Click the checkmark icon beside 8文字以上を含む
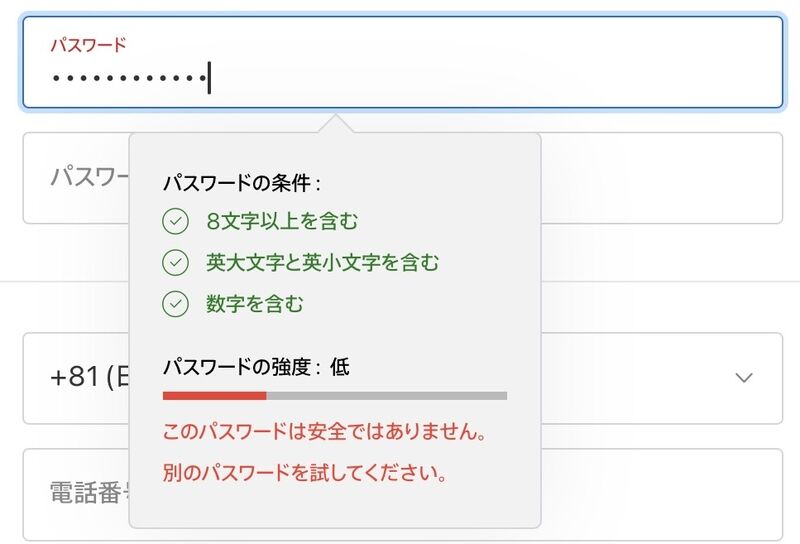Viewport: 800px width, 544px height. point(175,221)
